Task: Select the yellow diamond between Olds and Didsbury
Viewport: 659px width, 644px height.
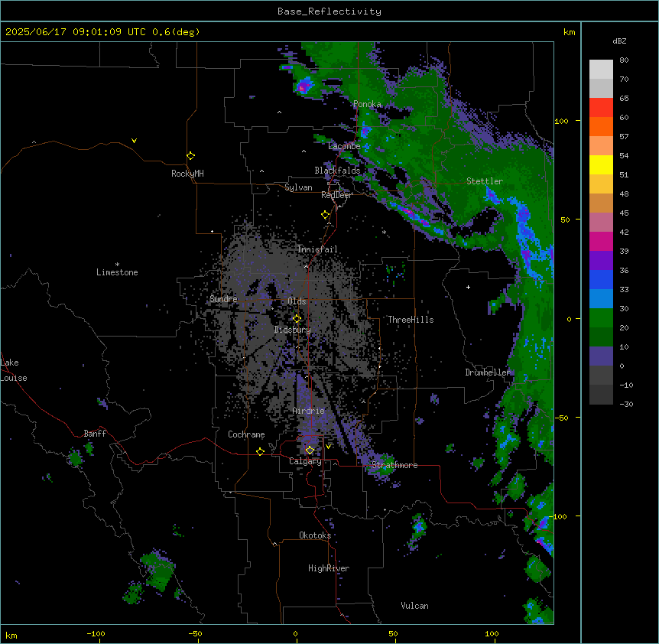Action: [297, 319]
